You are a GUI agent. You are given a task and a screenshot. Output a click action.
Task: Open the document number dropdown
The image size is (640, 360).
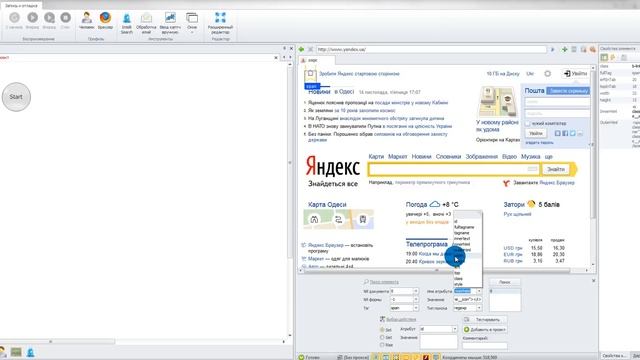416,291
